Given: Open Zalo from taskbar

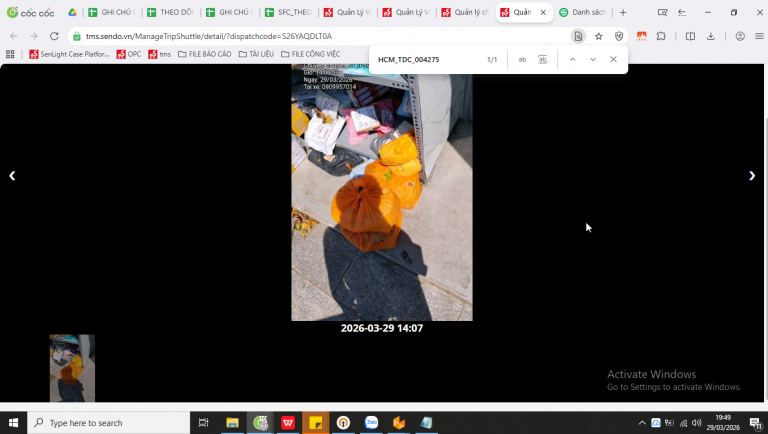Looking at the screenshot, I should [371, 423].
